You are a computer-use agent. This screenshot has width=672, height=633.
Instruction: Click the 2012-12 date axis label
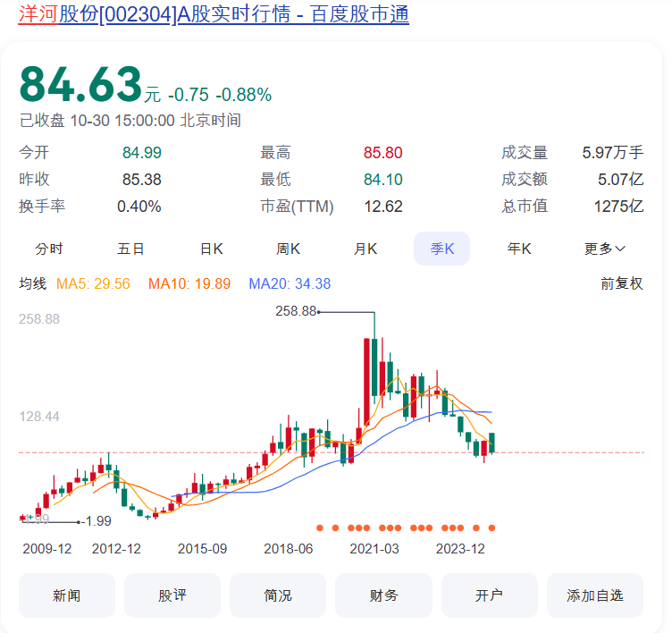(116, 549)
